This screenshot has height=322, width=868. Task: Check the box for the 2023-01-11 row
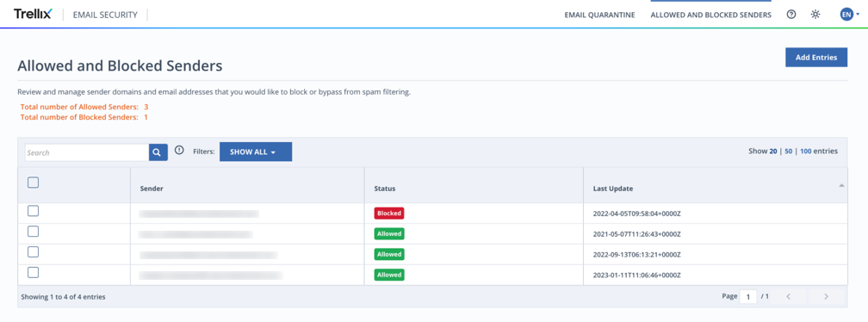34,272
